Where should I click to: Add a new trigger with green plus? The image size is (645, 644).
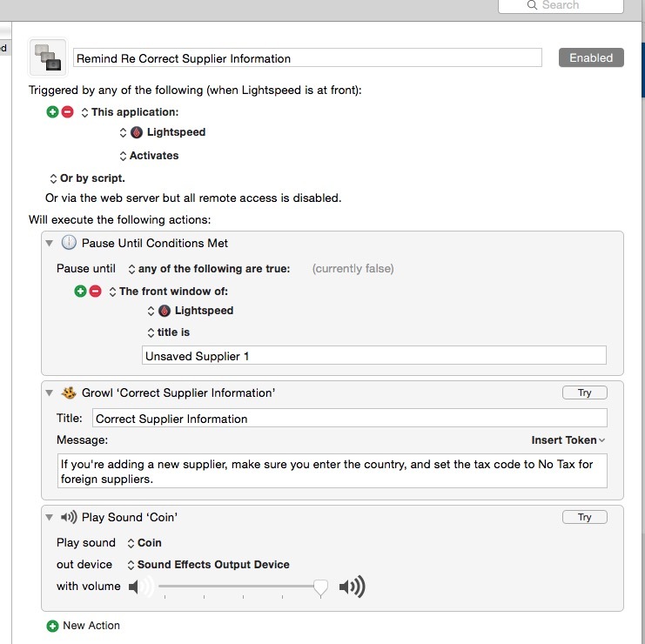click(x=52, y=112)
